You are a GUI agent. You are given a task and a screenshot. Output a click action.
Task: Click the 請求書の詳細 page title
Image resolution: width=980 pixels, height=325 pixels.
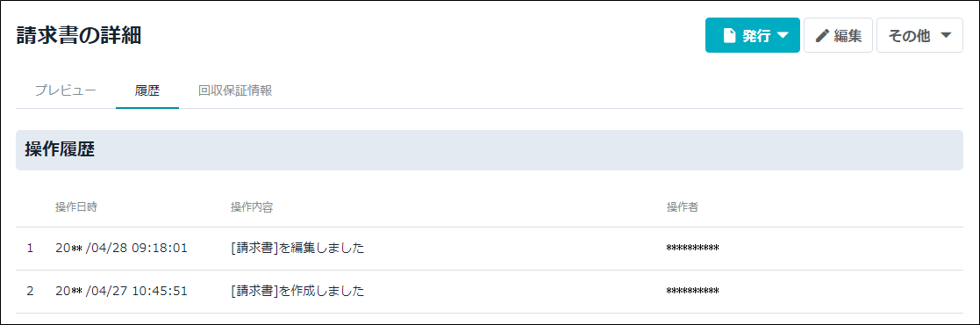point(79,36)
